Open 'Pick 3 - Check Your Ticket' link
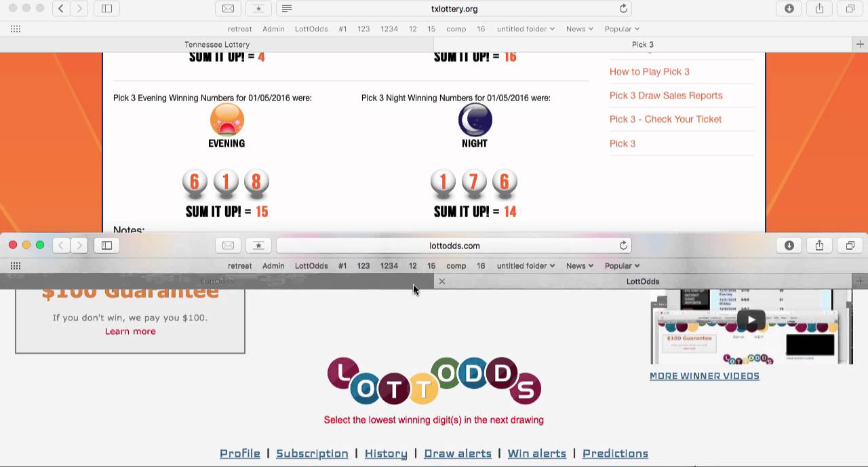The image size is (868, 467). [665, 119]
